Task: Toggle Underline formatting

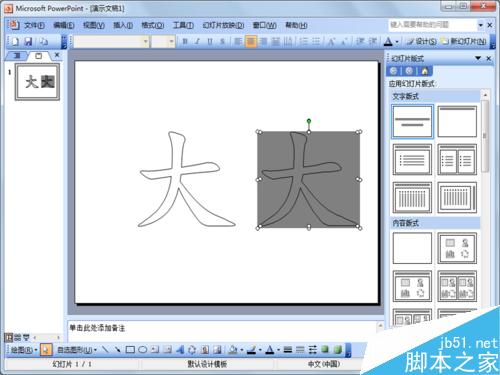Action: pyautogui.click(x=210, y=42)
